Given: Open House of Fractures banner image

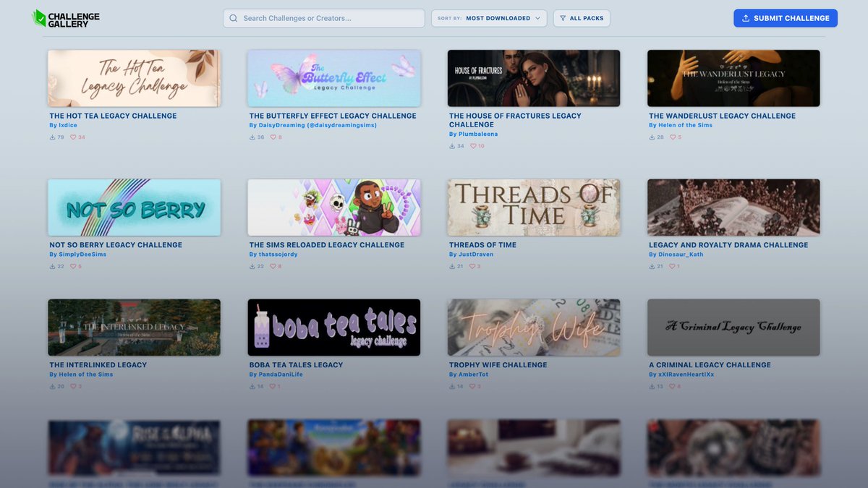Looking at the screenshot, I should [x=534, y=78].
